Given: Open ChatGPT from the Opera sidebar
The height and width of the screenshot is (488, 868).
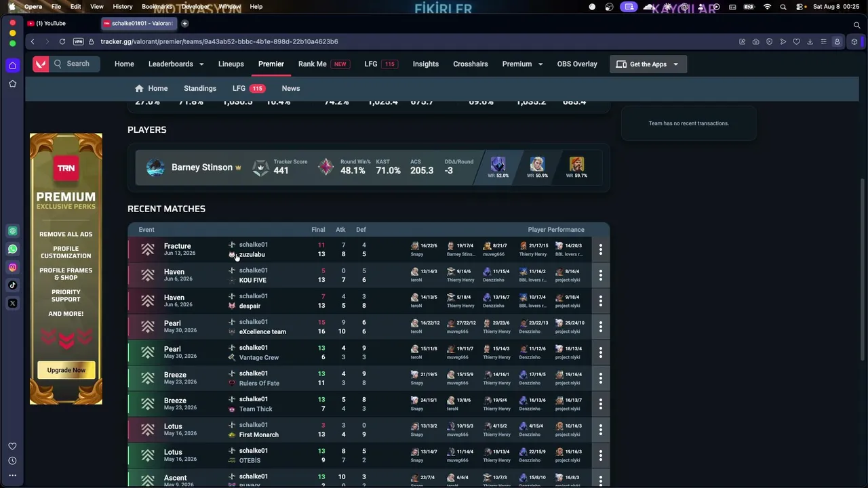Looking at the screenshot, I should [x=12, y=231].
